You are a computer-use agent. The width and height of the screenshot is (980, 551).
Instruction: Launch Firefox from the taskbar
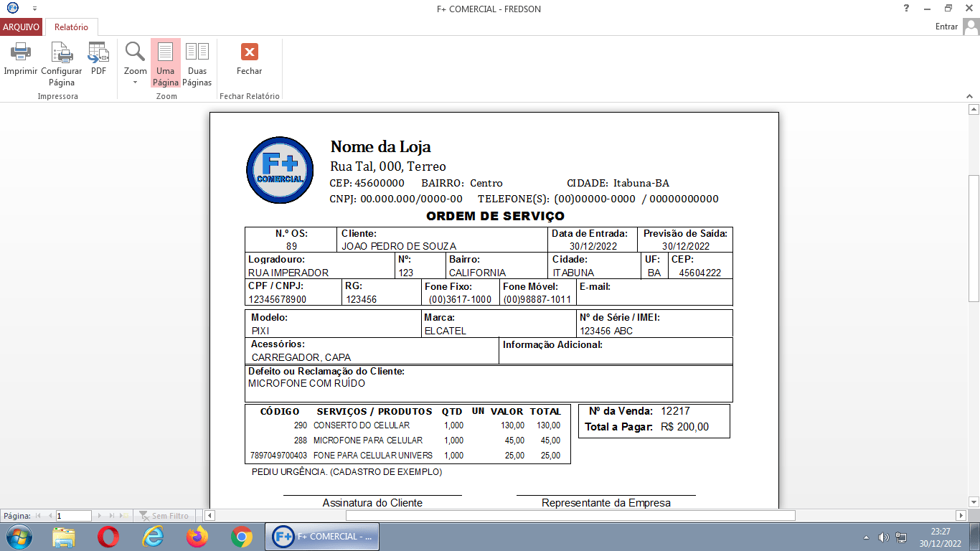pyautogui.click(x=197, y=537)
